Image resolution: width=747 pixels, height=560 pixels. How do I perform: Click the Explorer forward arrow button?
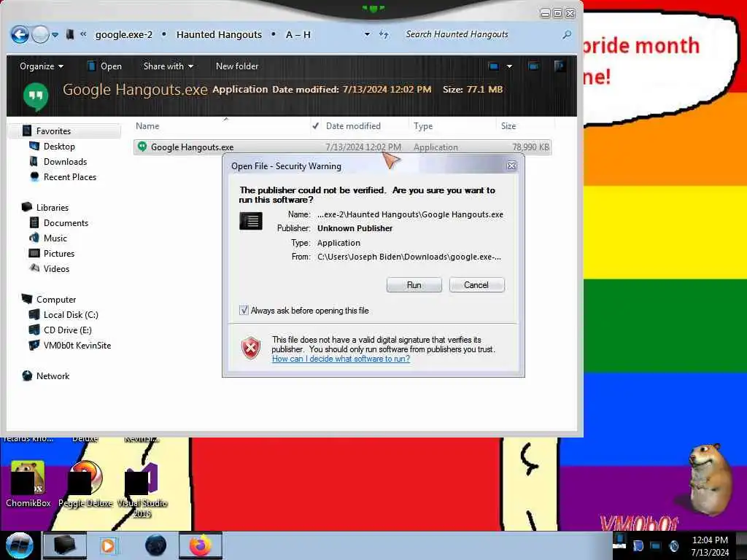point(40,34)
